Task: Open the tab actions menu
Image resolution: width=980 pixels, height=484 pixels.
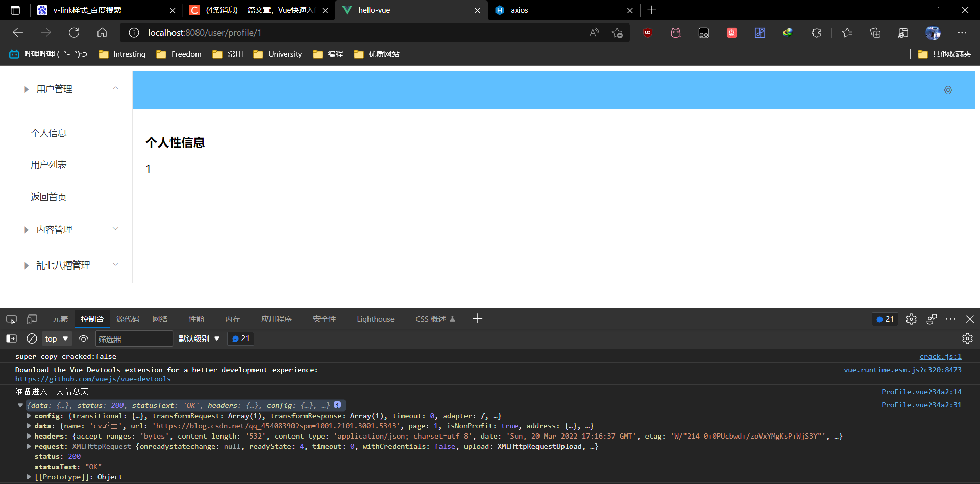Action: pyautogui.click(x=15, y=10)
